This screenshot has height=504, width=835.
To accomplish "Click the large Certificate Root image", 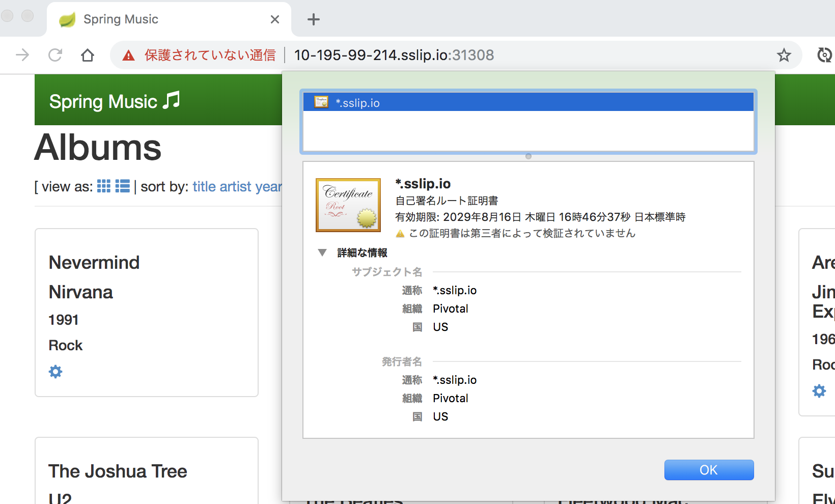I will (348, 205).
